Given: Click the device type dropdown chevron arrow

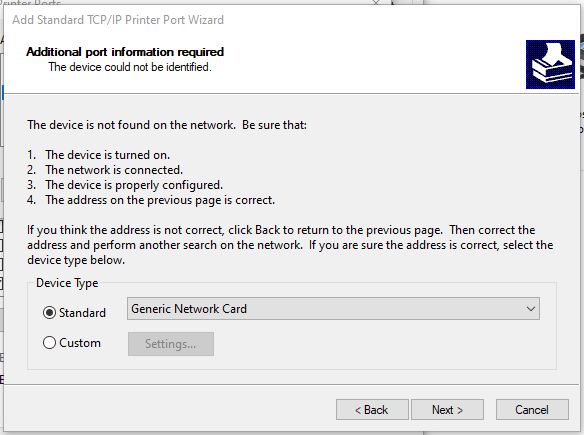Looking at the screenshot, I should point(530,309).
